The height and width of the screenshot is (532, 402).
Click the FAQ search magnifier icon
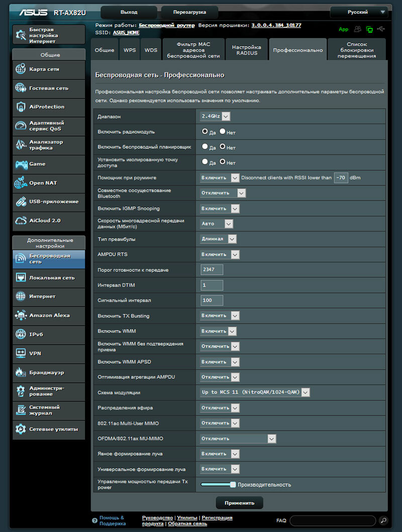383,520
